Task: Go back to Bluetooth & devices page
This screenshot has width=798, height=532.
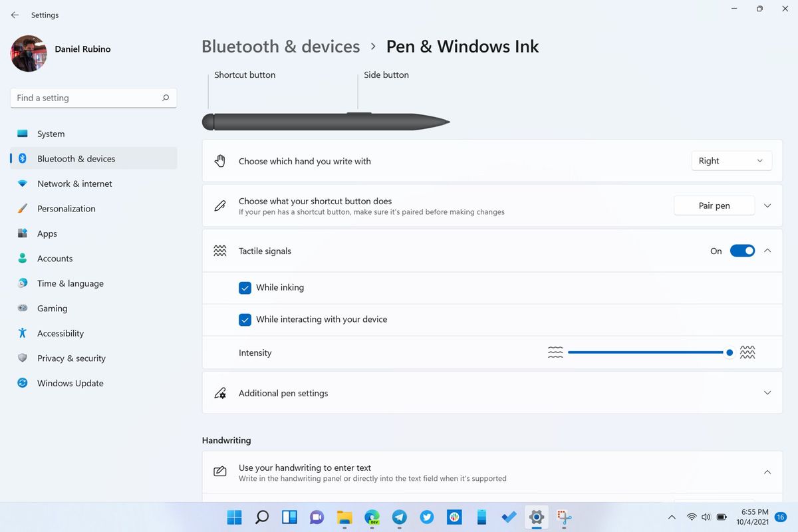Action: pos(281,47)
